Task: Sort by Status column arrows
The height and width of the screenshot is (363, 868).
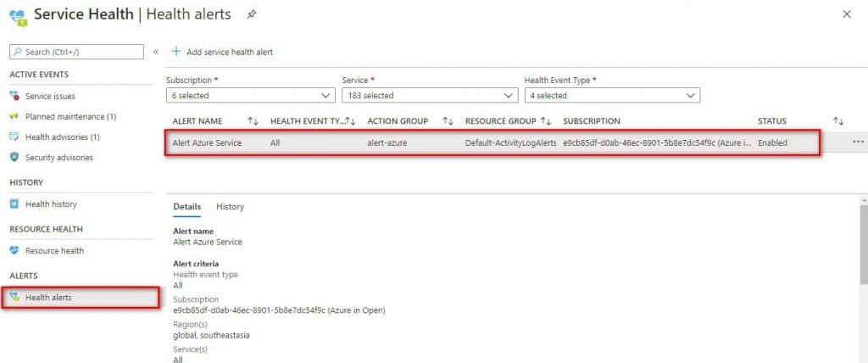Action: coord(838,120)
